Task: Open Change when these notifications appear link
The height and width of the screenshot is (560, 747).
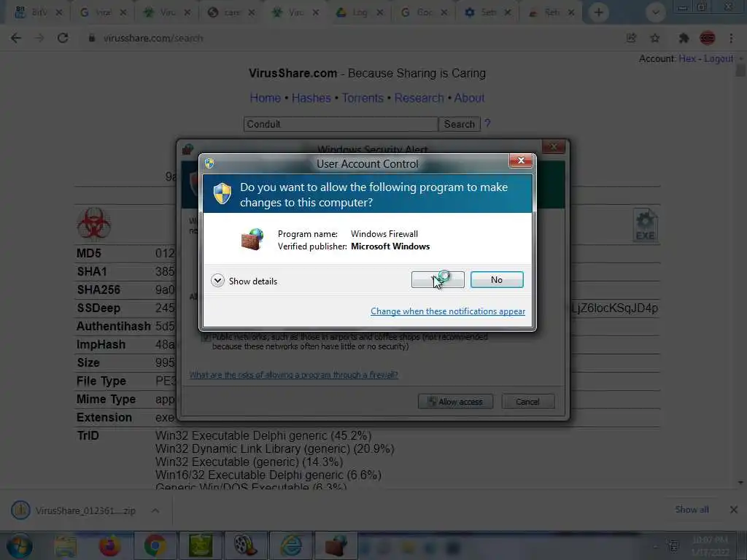Action: click(x=448, y=311)
